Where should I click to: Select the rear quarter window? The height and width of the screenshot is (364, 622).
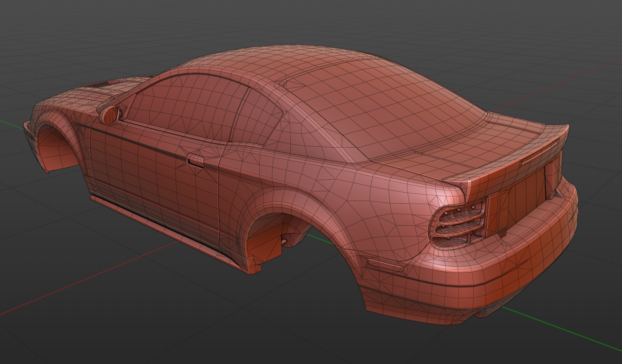(x=257, y=116)
